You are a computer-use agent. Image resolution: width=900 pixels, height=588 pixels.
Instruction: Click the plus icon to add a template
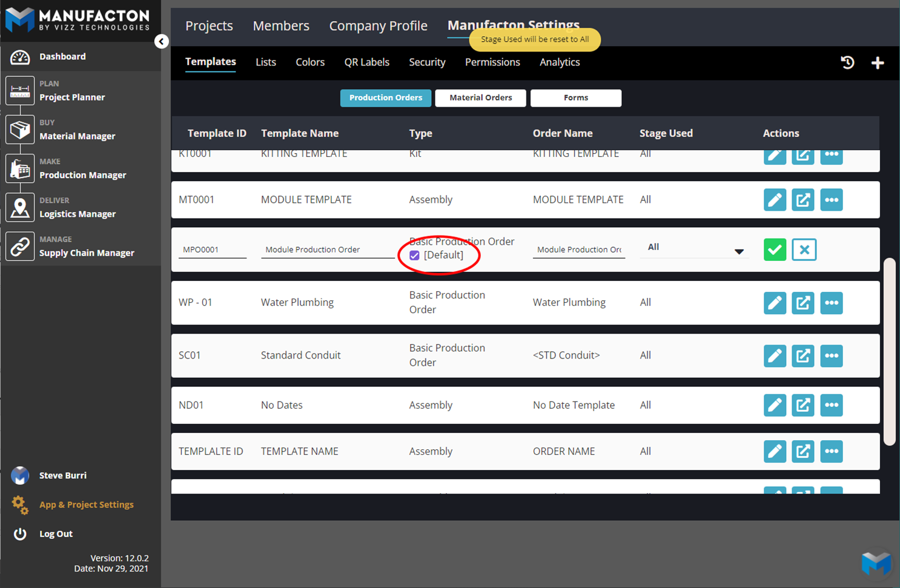[x=878, y=63]
